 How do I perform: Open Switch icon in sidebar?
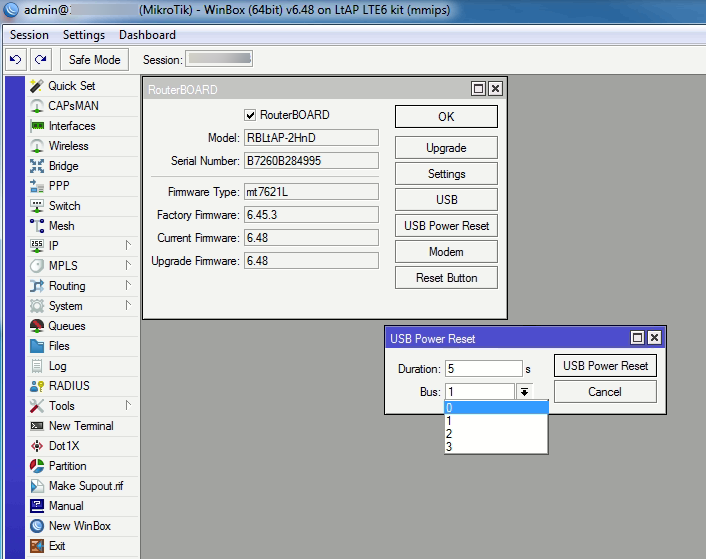pyautogui.click(x=37, y=206)
